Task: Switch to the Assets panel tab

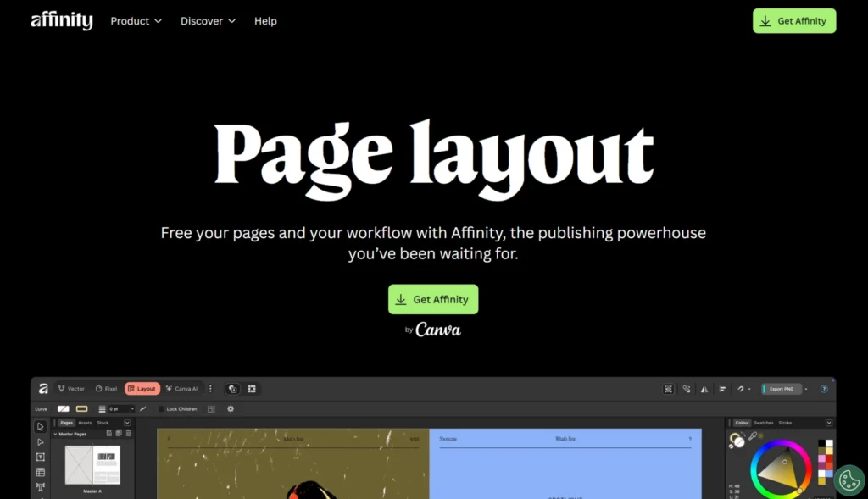Action: 85,423
